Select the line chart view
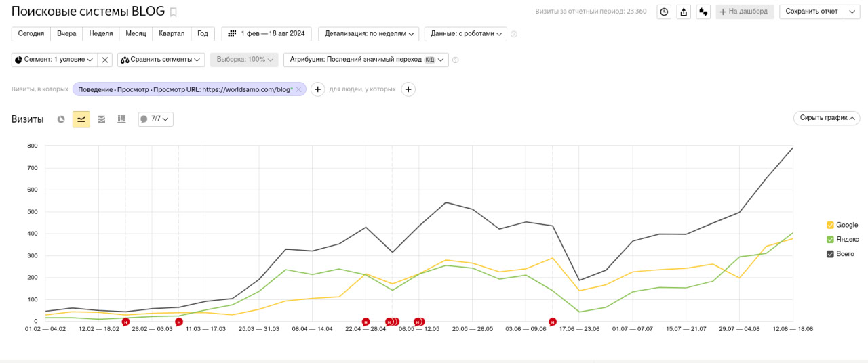The image size is (868, 363). point(81,119)
